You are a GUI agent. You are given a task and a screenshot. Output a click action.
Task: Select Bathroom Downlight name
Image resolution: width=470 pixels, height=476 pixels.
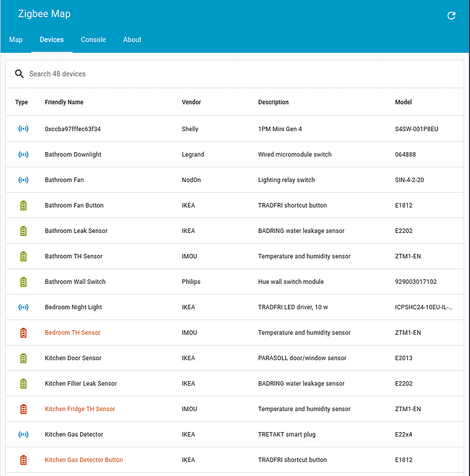pyautogui.click(x=73, y=154)
